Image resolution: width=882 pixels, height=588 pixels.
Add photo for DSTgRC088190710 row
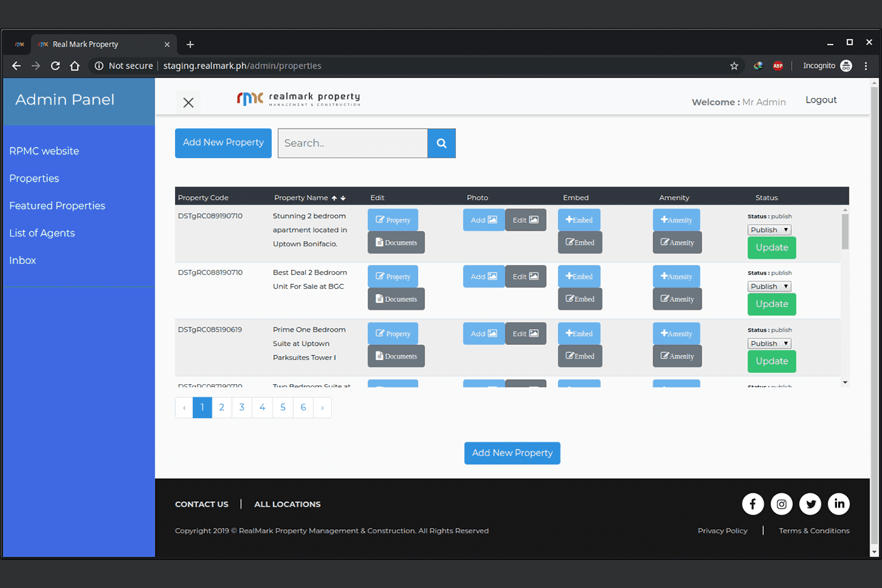(483, 276)
